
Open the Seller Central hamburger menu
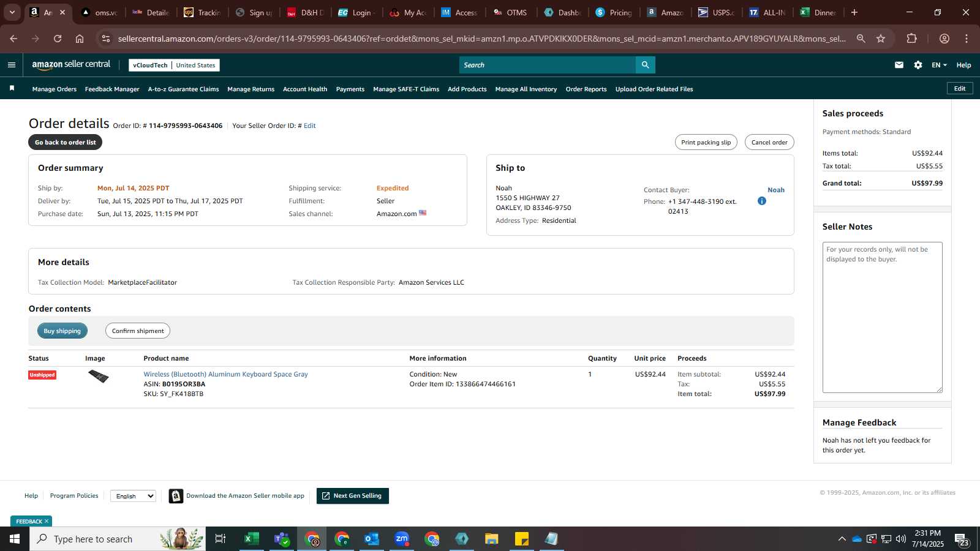click(x=12, y=65)
